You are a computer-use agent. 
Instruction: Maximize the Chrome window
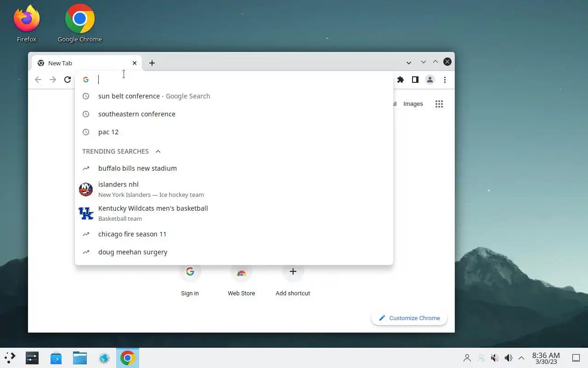435,62
